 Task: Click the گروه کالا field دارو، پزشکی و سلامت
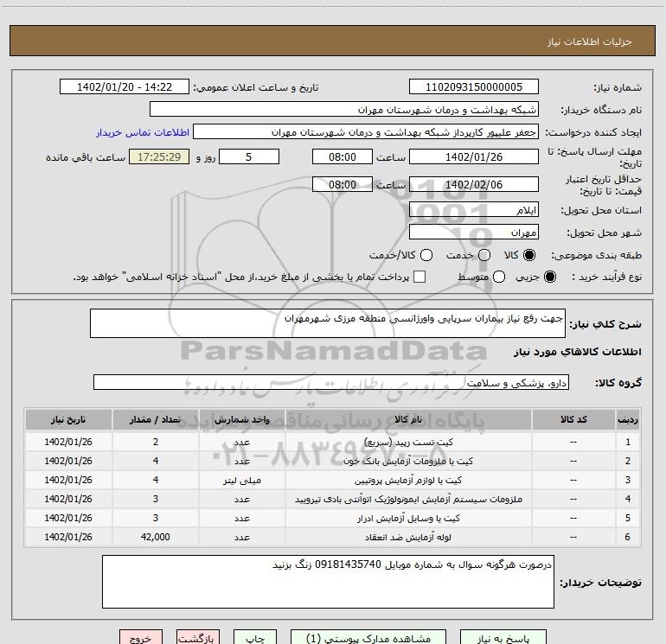(x=331, y=382)
